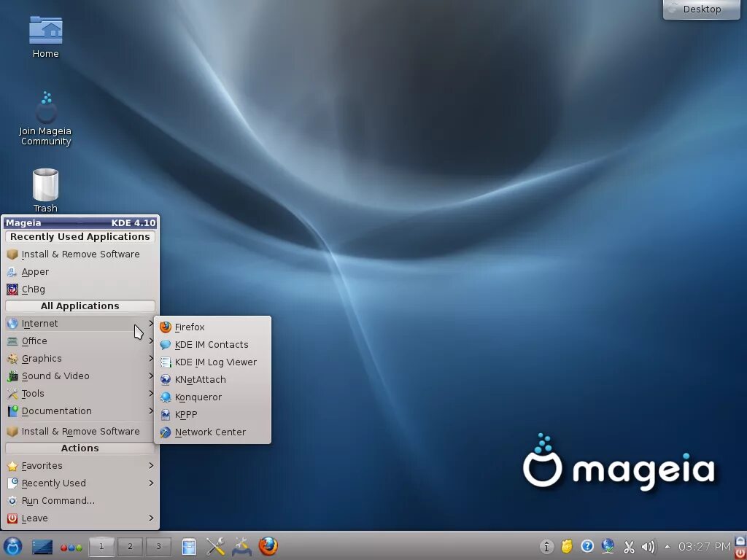Open the Join Mageia Community desktop icon
The image size is (747, 560).
[x=46, y=118]
